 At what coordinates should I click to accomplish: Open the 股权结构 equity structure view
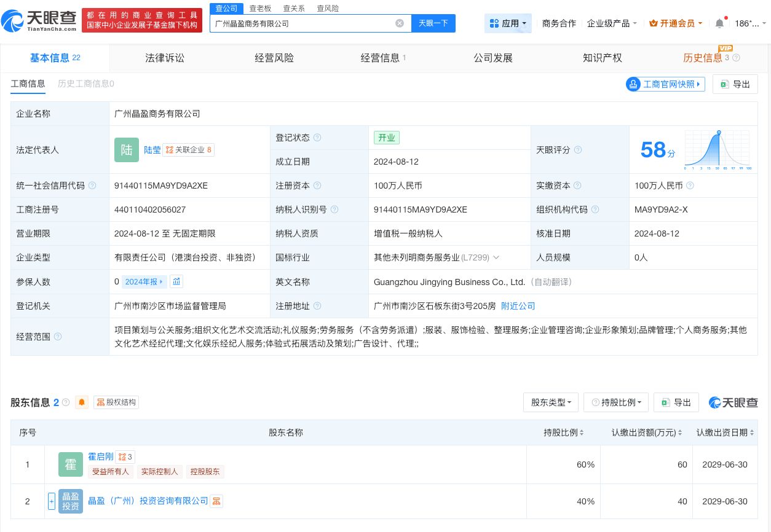(116, 402)
